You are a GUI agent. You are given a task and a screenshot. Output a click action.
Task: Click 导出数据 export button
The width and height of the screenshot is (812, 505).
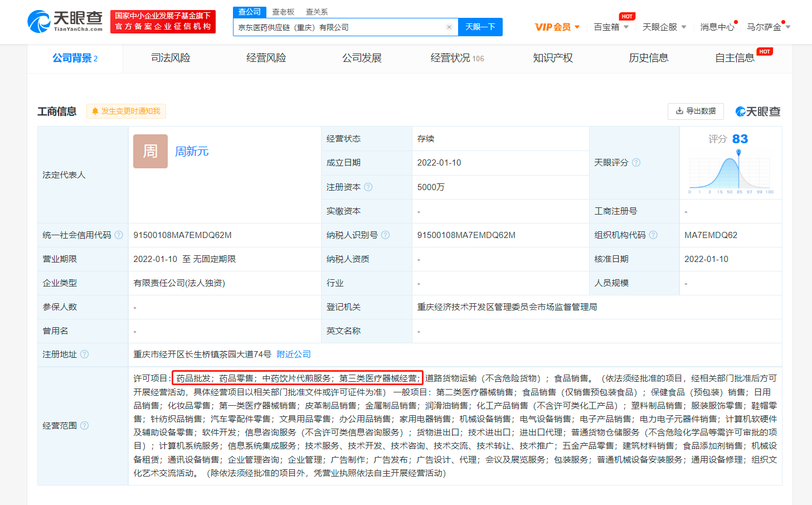point(696,111)
